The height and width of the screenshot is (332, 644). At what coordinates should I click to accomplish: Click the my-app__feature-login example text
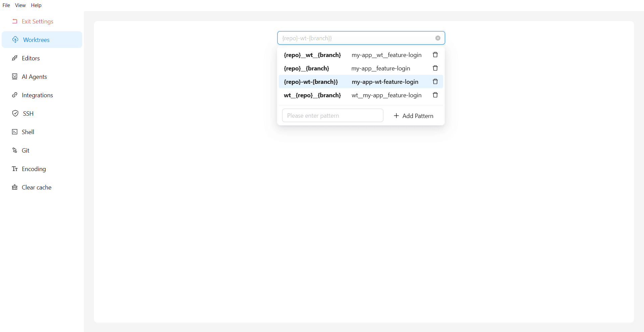point(381,68)
